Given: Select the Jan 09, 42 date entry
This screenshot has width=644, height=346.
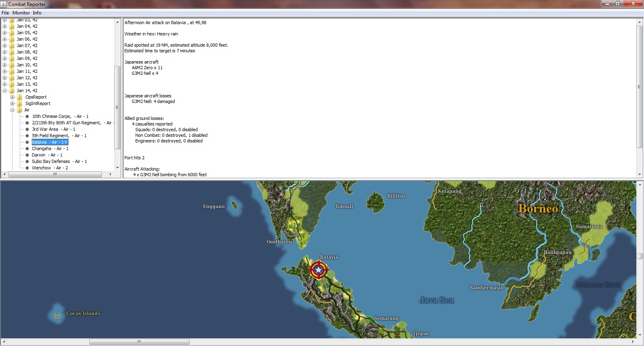Looking at the screenshot, I should pyautogui.click(x=27, y=58).
